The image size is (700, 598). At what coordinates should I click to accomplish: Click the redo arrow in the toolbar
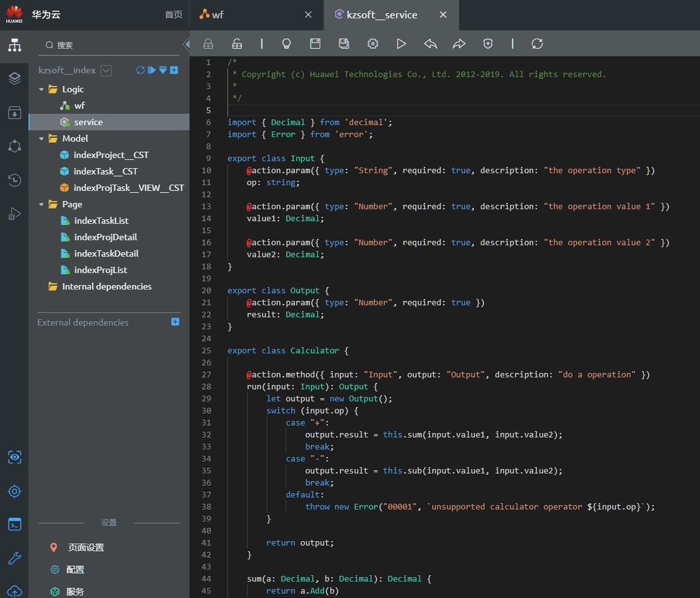(x=459, y=44)
